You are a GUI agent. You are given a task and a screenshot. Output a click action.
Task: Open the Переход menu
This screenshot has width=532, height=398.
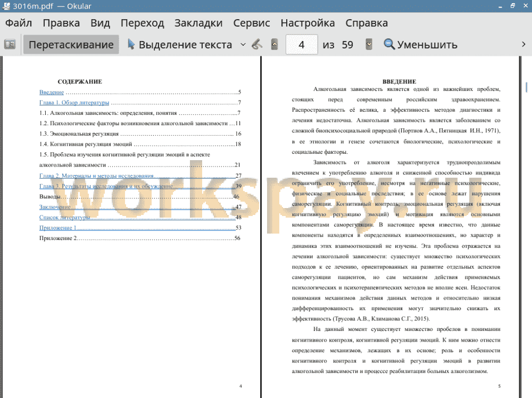point(143,23)
